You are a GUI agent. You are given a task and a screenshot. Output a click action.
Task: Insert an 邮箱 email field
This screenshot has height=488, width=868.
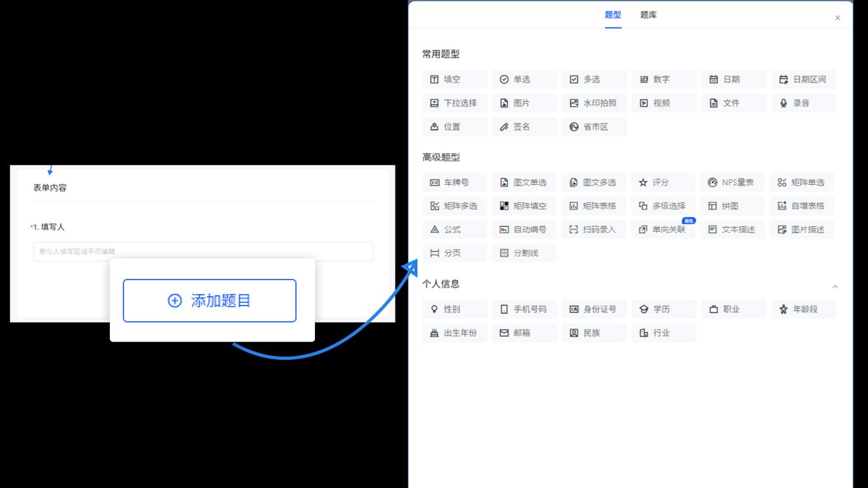[x=524, y=333]
